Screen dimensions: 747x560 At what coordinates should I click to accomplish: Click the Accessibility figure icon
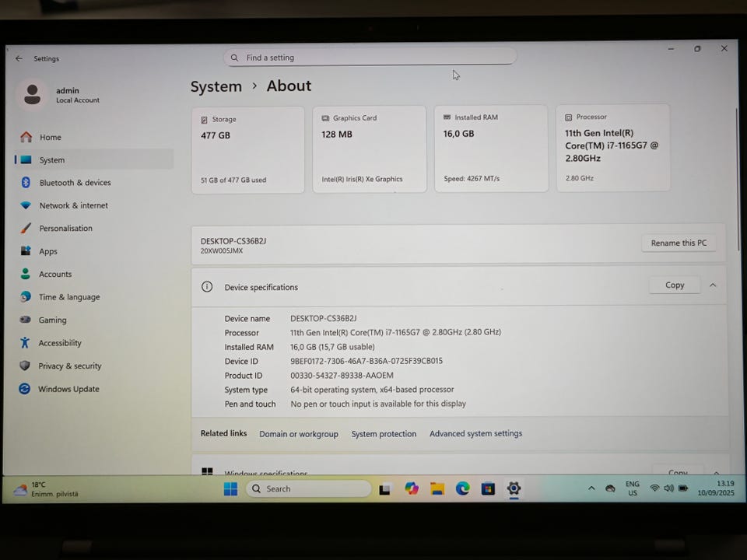[x=25, y=342]
